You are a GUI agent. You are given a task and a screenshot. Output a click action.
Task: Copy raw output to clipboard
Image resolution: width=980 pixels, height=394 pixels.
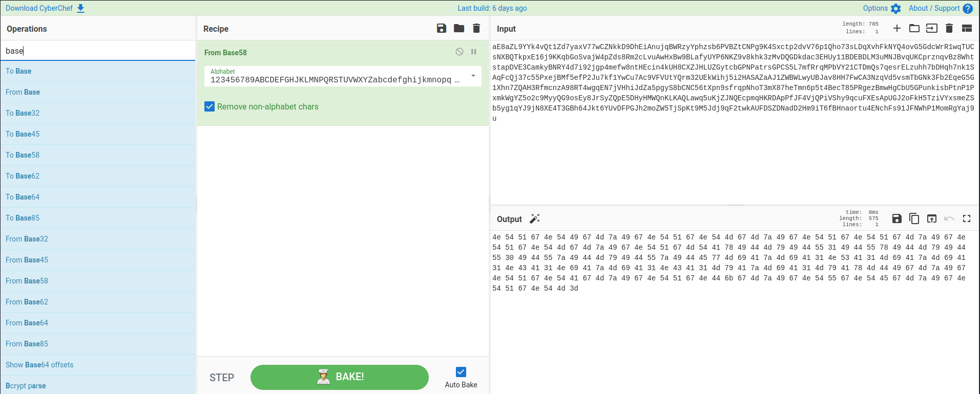[914, 218]
